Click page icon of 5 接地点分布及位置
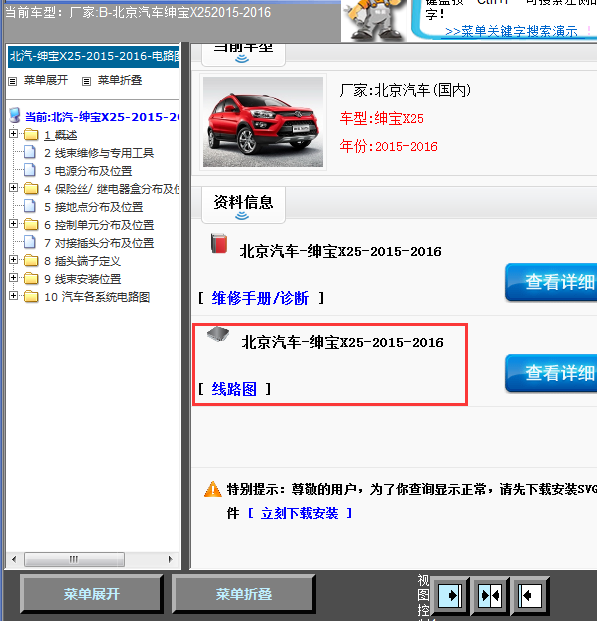Viewport: 597px width, 621px height. (x=30, y=206)
